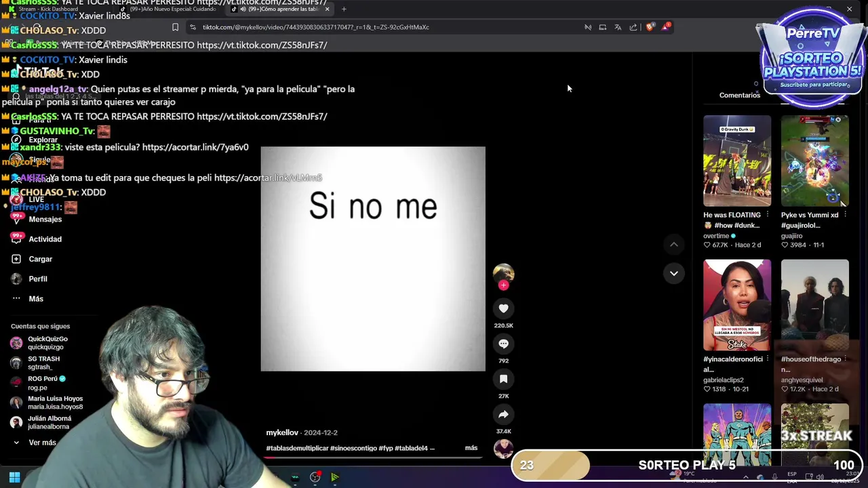This screenshot has width=868, height=488.
Task: Open overtime author link
Action: tap(716, 236)
